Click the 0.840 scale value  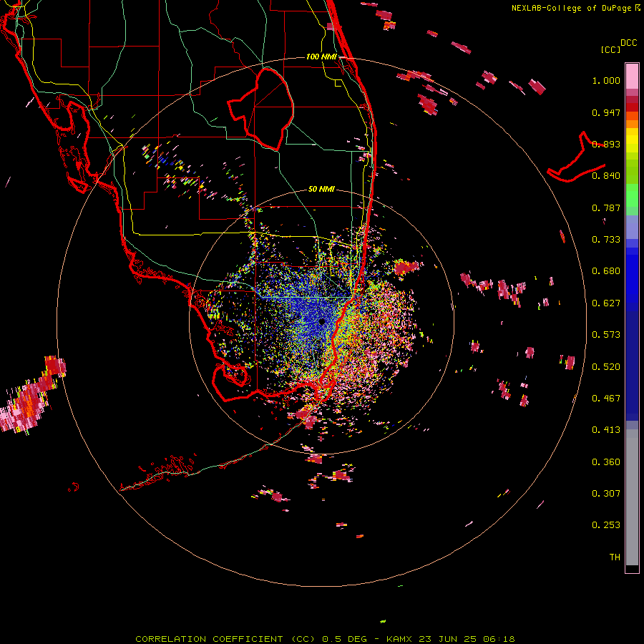[x=606, y=176]
